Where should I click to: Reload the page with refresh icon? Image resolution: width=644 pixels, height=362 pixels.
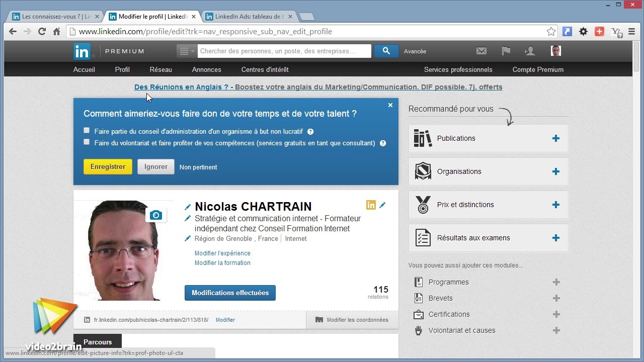[42, 31]
